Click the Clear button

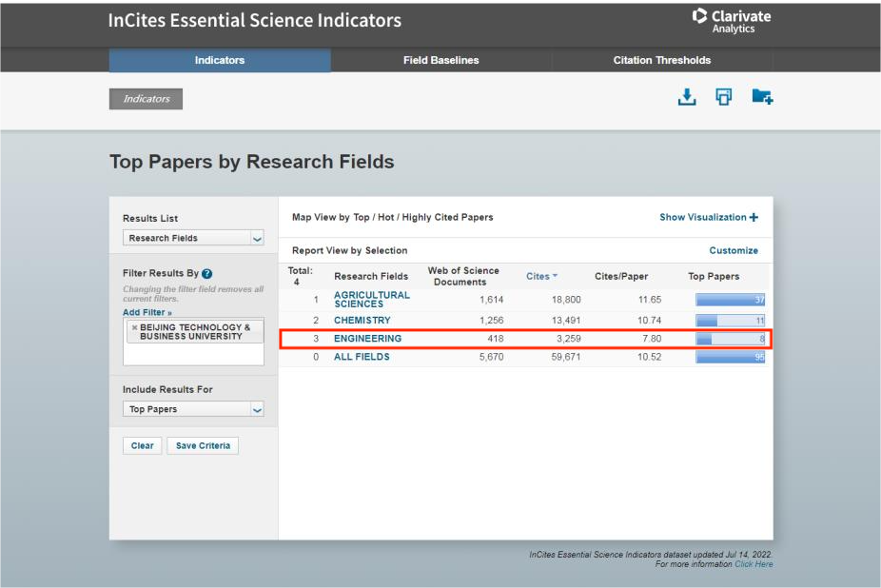pos(141,446)
